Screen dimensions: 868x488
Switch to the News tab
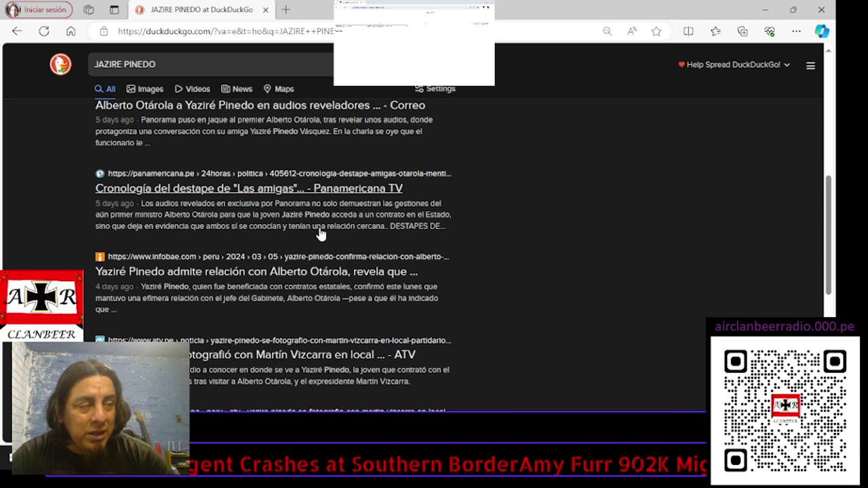tap(237, 89)
